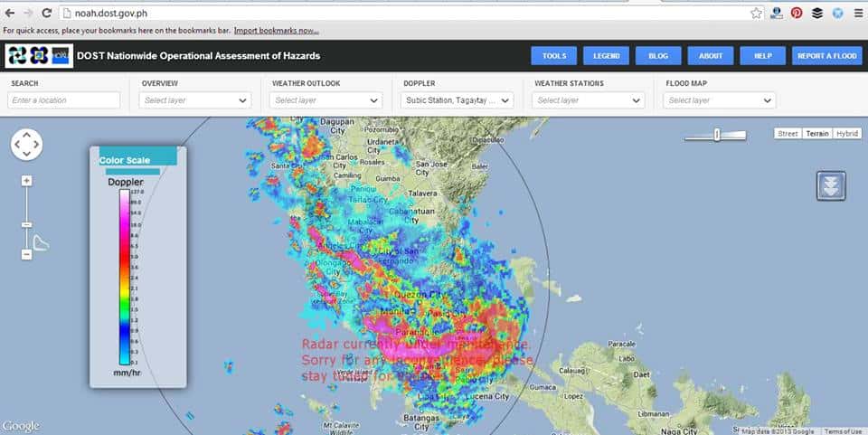Click the mm/hr unit label
868x435 pixels.
point(127,373)
